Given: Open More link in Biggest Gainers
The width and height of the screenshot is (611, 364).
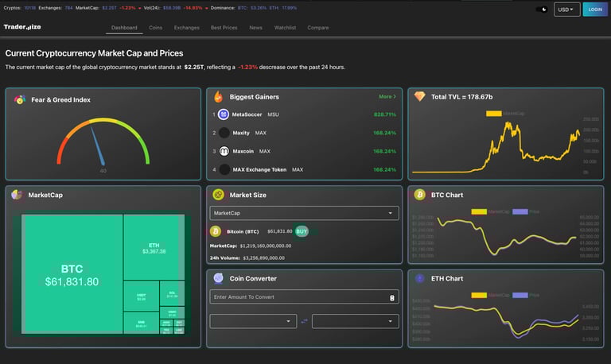Looking at the screenshot, I should click(387, 96).
